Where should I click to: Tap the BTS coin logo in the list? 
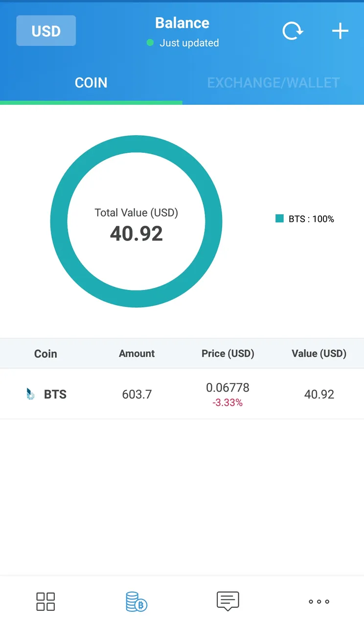pos(30,394)
